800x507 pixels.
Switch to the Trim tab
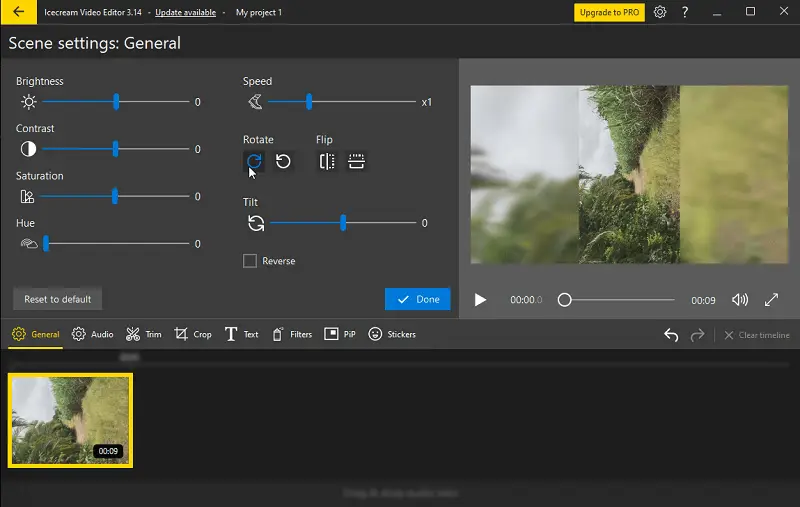tap(144, 335)
